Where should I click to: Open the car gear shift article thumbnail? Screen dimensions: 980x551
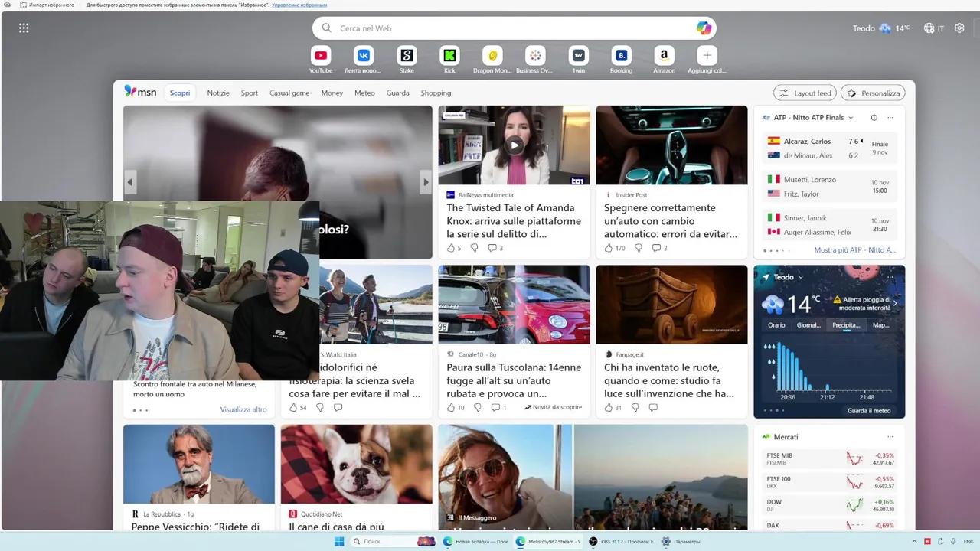click(x=671, y=145)
